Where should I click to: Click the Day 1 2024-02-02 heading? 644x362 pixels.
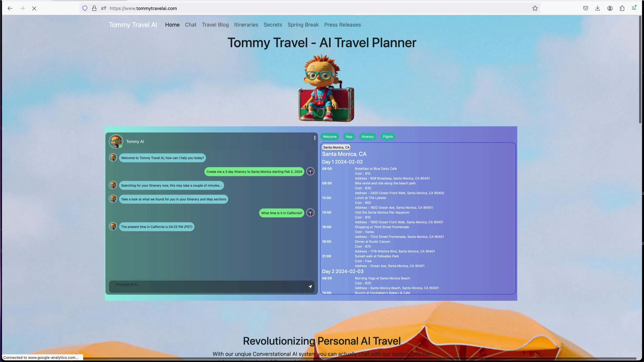click(342, 162)
